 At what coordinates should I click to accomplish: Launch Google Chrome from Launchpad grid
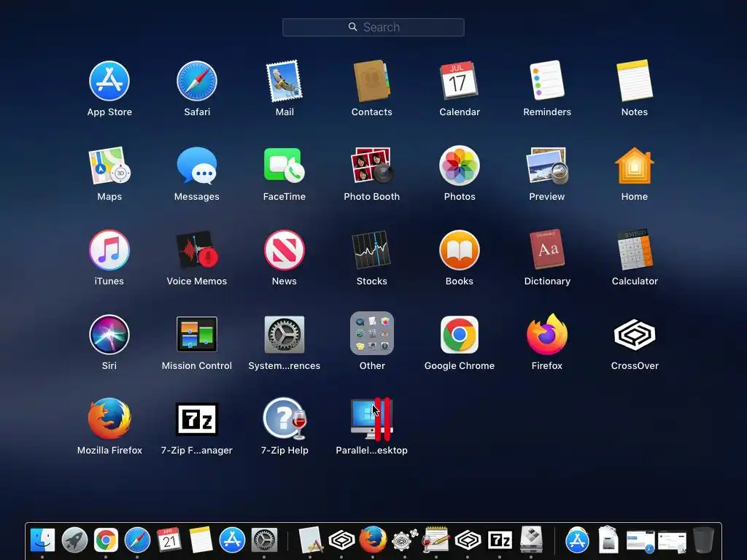460,335
